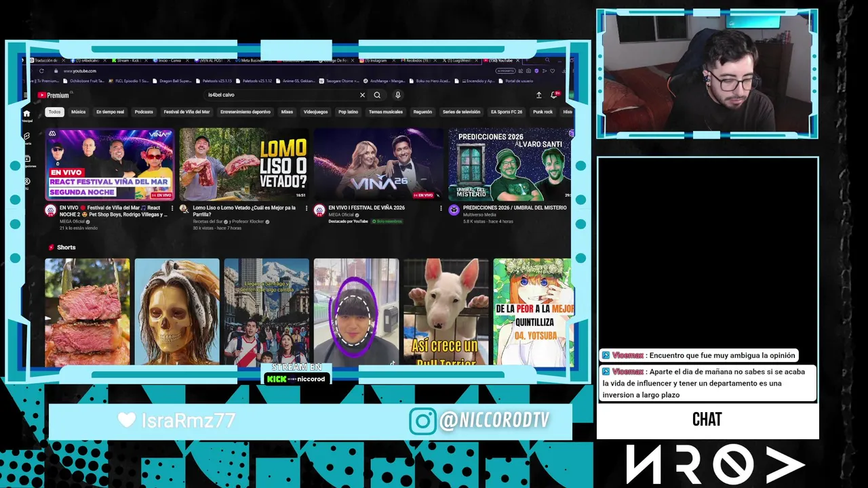
Task: Open 'Dragon Ball Super' bookmark
Action: pos(172,81)
